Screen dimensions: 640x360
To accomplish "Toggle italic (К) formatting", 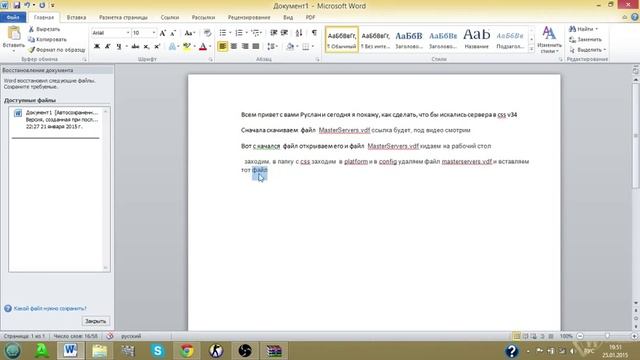I will (x=108, y=47).
